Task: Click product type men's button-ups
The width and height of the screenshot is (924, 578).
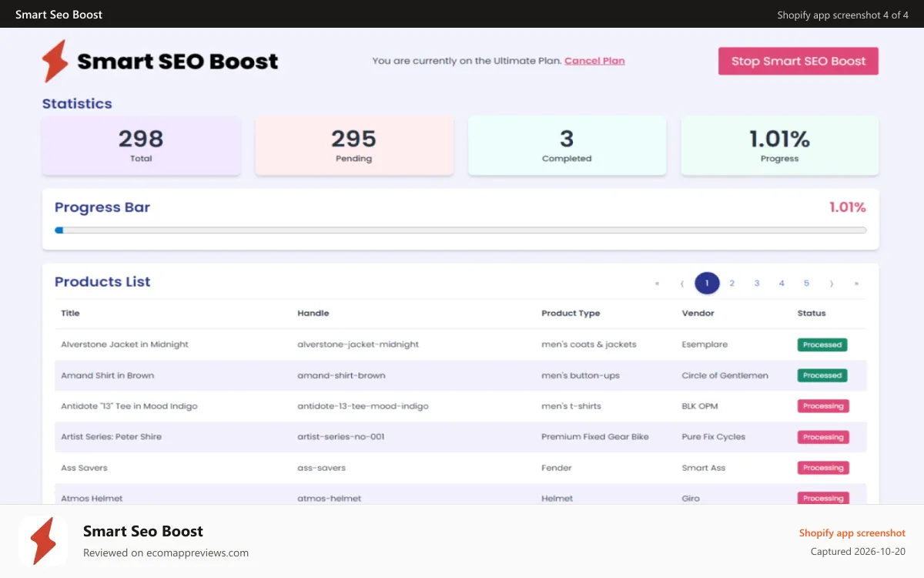Action: pyautogui.click(x=581, y=375)
